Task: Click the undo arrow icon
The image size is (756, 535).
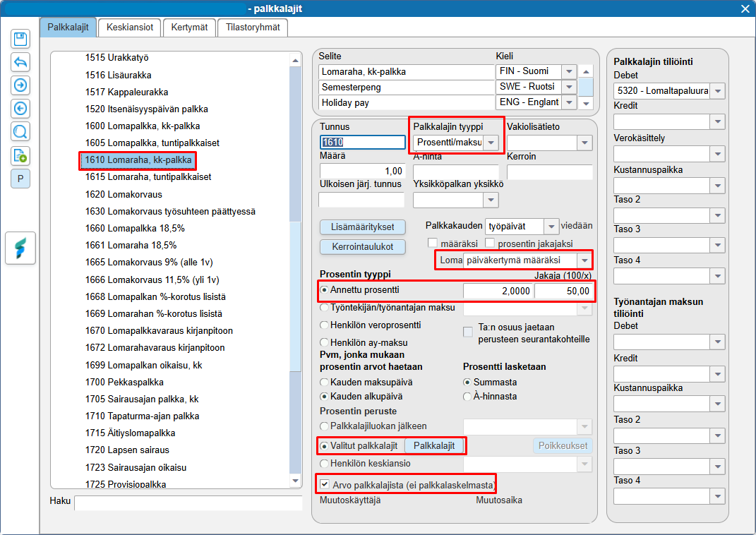Action: tap(20, 62)
